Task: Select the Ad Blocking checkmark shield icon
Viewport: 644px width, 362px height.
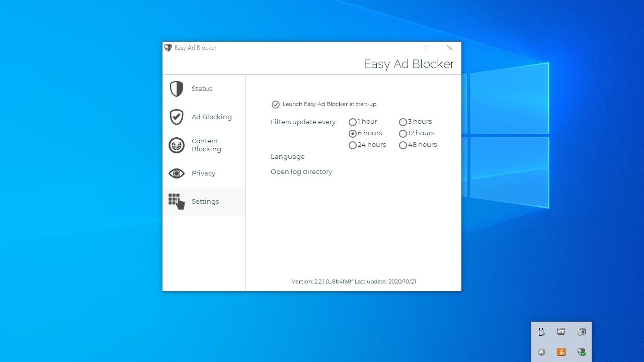Action: tap(177, 117)
